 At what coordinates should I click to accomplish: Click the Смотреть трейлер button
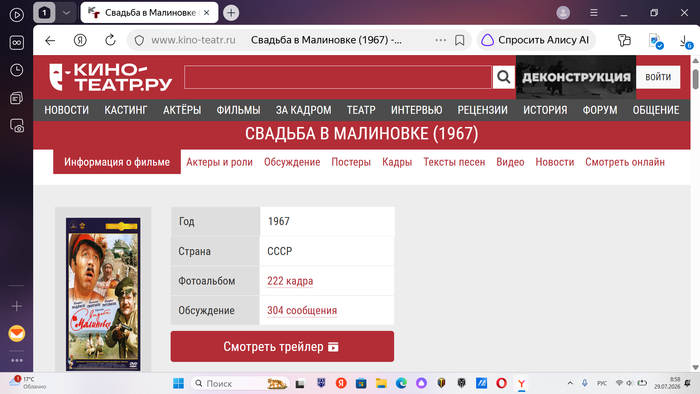pyautogui.click(x=282, y=346)
